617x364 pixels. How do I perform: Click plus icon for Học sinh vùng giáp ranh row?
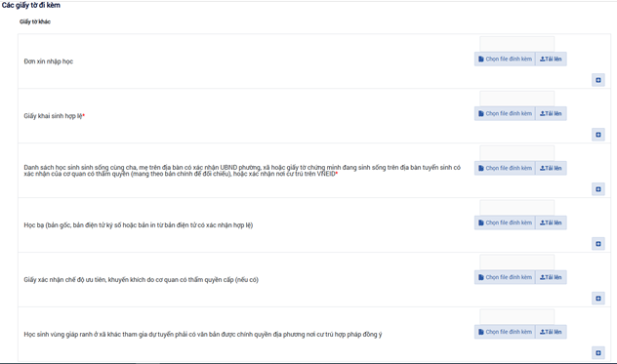tap(598, 353)
